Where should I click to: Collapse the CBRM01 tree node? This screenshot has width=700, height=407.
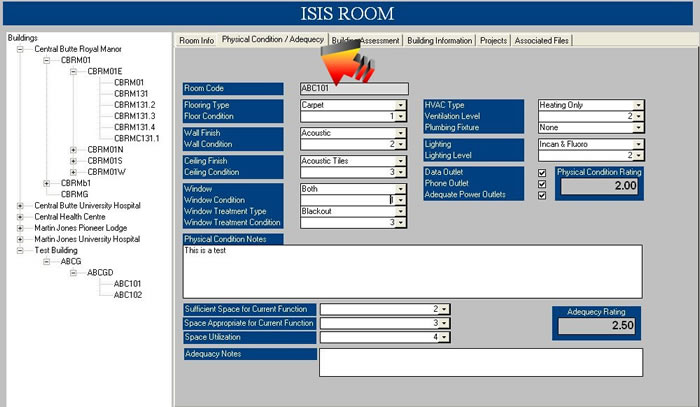tap(46, 60)
